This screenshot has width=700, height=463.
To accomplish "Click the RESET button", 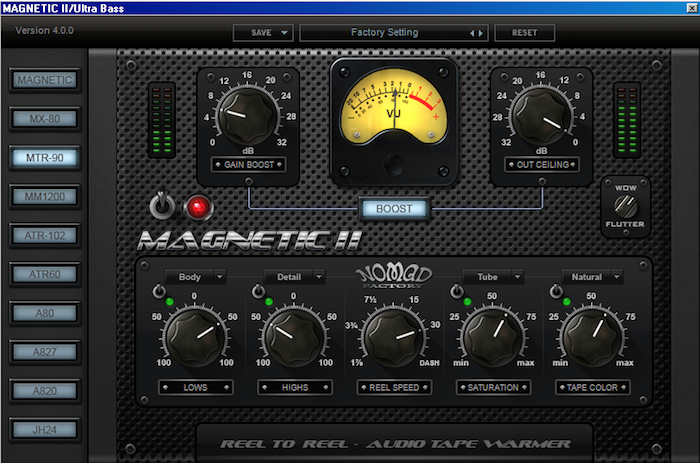I will pos(525,33).
